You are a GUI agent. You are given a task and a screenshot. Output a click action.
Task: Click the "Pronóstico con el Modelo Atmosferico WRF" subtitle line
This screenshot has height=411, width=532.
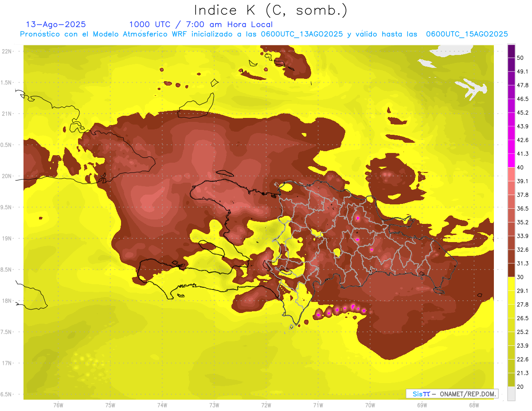tap(263, 34)
